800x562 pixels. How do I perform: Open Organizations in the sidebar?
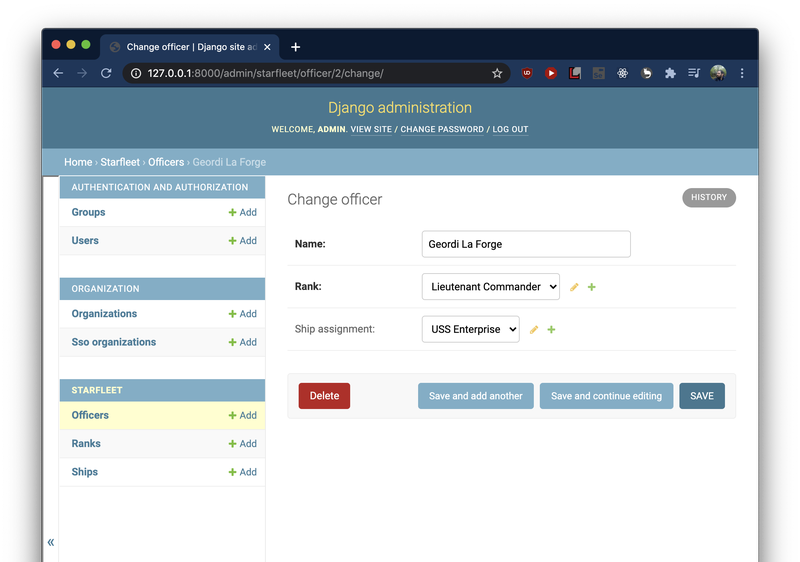[104, 314]
